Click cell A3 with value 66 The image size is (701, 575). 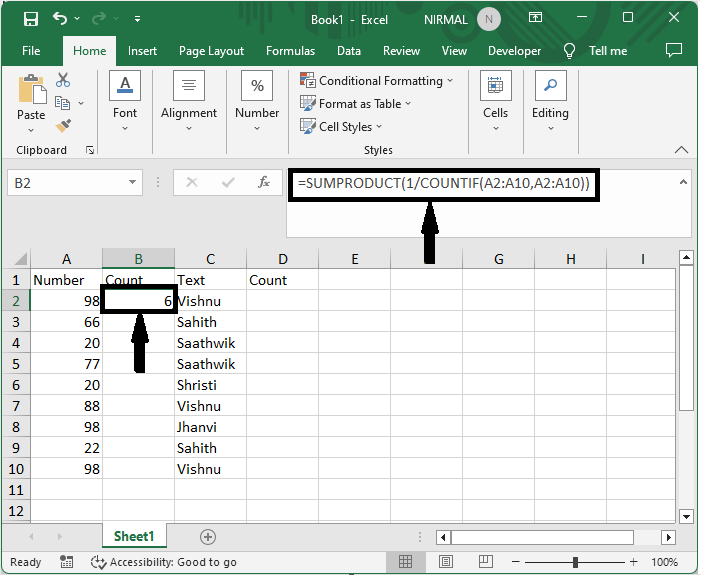tap(66, 322)
